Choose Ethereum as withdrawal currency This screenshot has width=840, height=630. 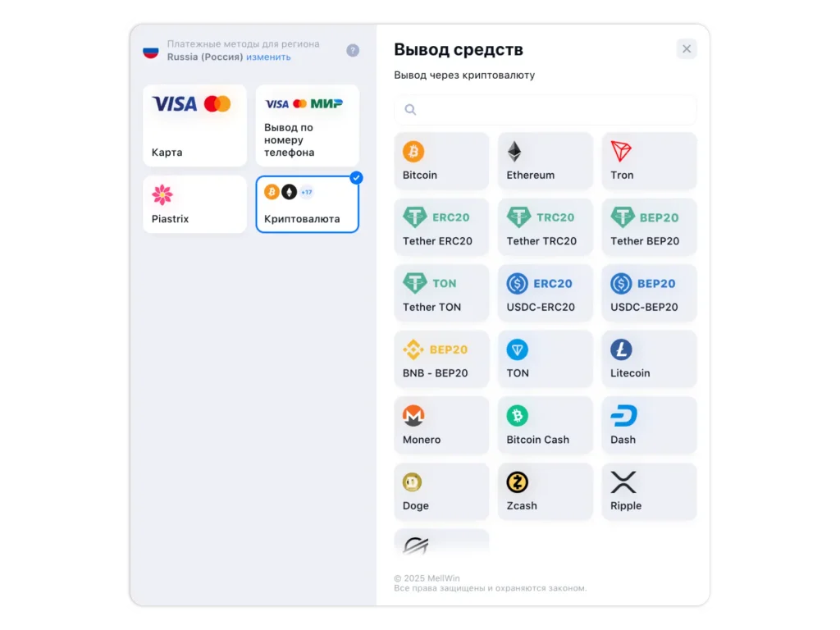coord(546,162)
